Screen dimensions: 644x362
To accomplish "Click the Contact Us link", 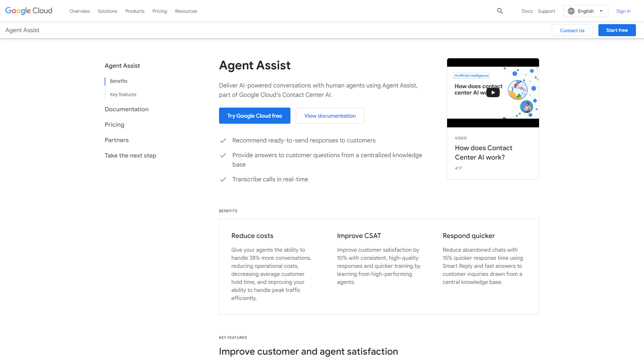I will coord(572,30).
